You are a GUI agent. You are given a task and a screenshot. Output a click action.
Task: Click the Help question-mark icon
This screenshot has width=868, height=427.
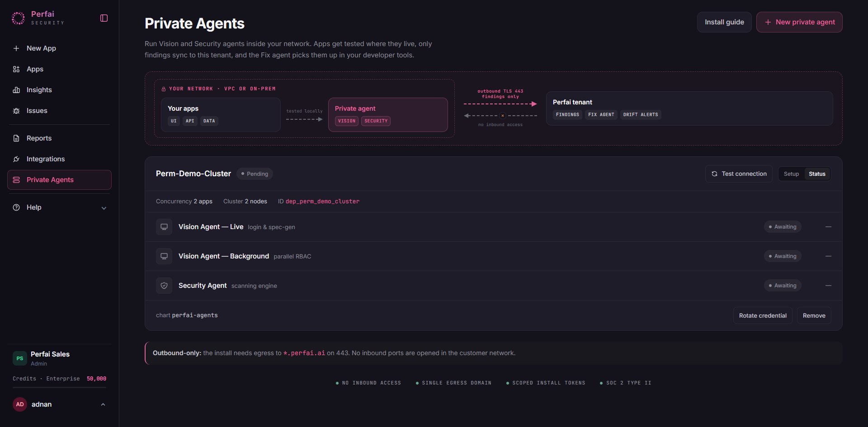pyautogui.click(x=16, y=207)
